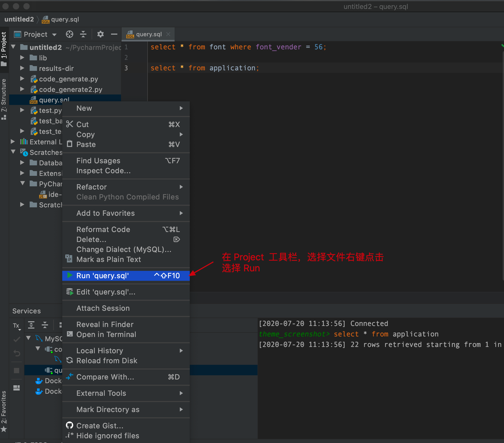Open the New submenu
This screenshot has height=443, width=504.
(126, 108)
